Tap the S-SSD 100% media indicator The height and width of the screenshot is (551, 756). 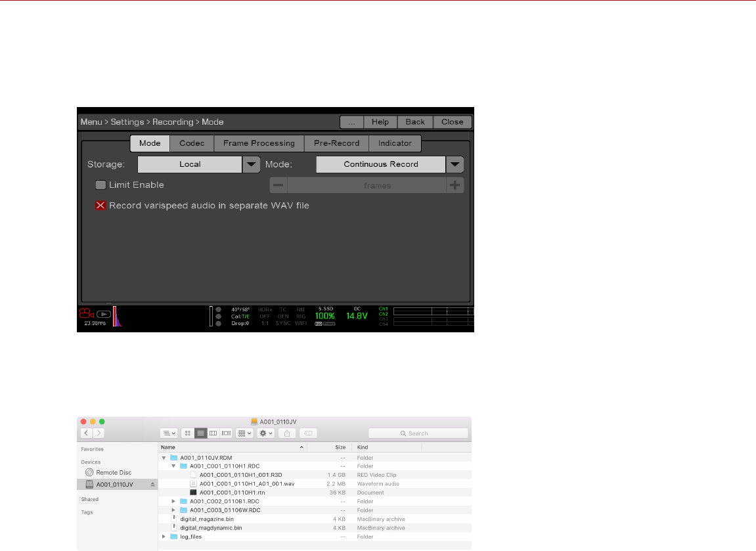point(325,317)
